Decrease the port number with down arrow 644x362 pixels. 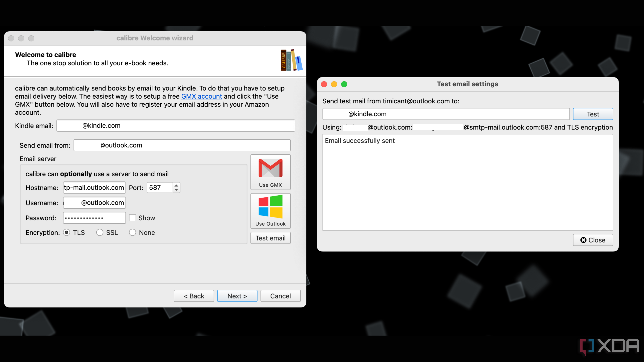tap(176, 190)
